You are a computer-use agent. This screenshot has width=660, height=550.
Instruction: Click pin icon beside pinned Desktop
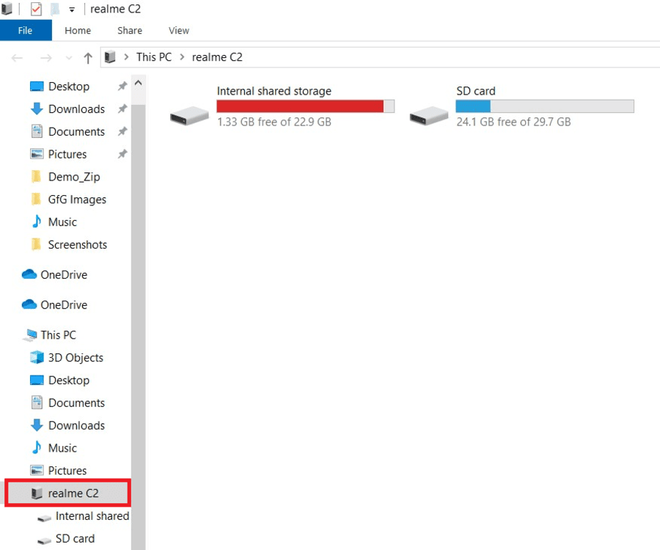[x=122, y=86]
